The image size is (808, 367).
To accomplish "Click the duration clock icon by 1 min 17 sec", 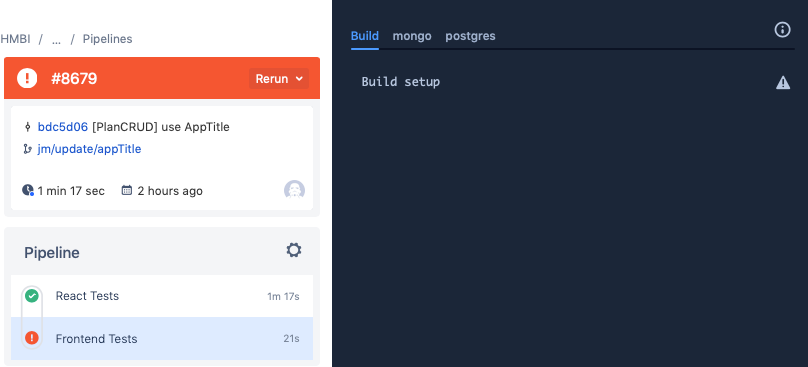I will click(x=28, y=190).
